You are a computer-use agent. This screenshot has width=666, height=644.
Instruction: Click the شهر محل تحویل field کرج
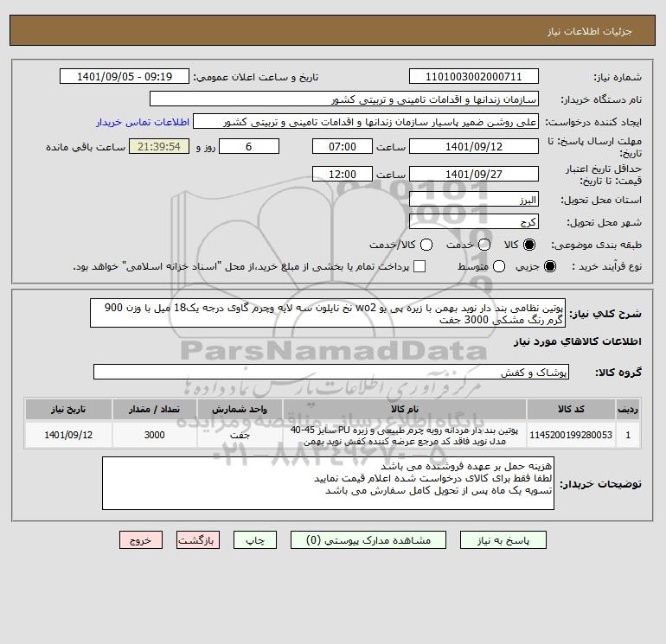point(474,221)
